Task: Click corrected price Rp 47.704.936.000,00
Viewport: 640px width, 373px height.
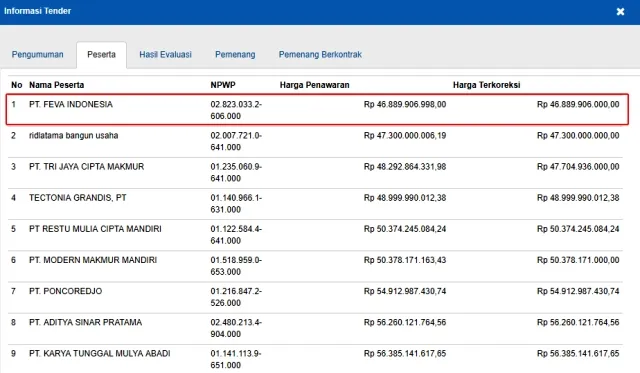Action: point(578,167)
